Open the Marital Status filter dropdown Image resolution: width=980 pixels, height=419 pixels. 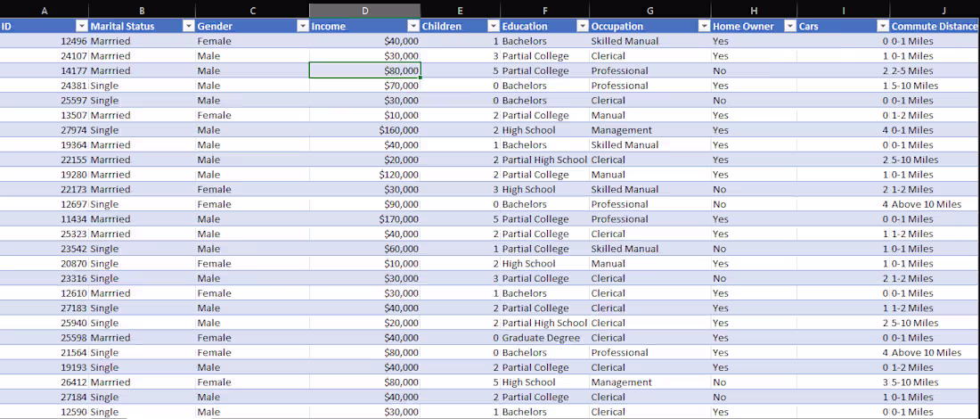tap(188, 26)
